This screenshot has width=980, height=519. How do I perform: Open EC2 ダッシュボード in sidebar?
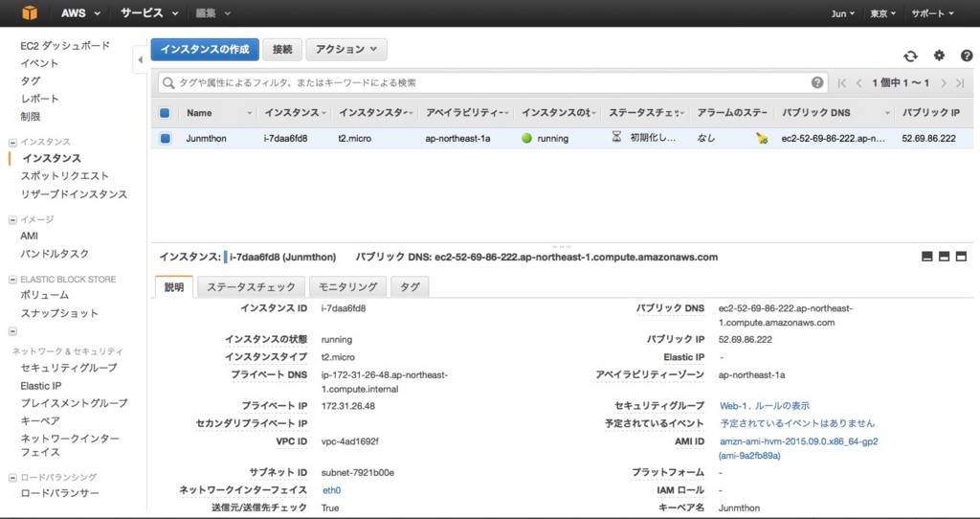click(x=65, y=46)
